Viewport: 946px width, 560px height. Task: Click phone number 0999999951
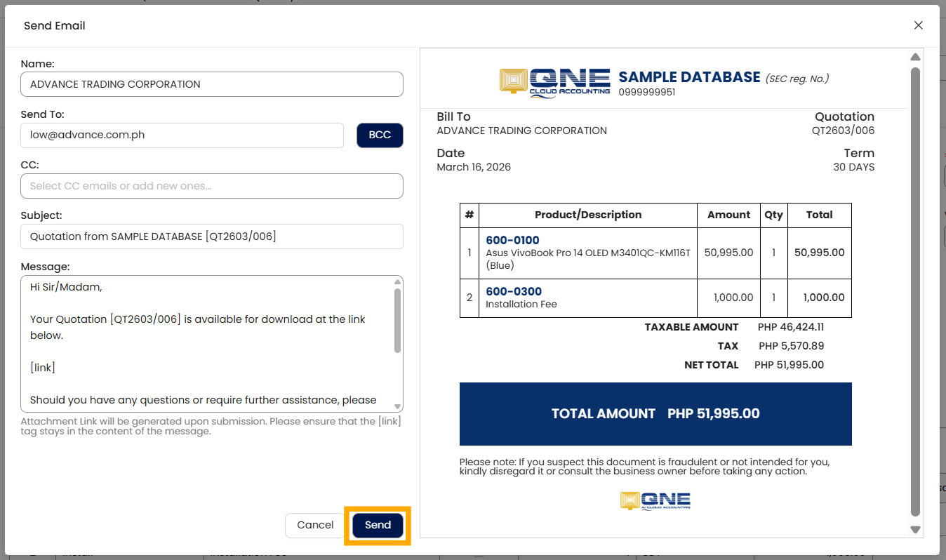(647, 92)
